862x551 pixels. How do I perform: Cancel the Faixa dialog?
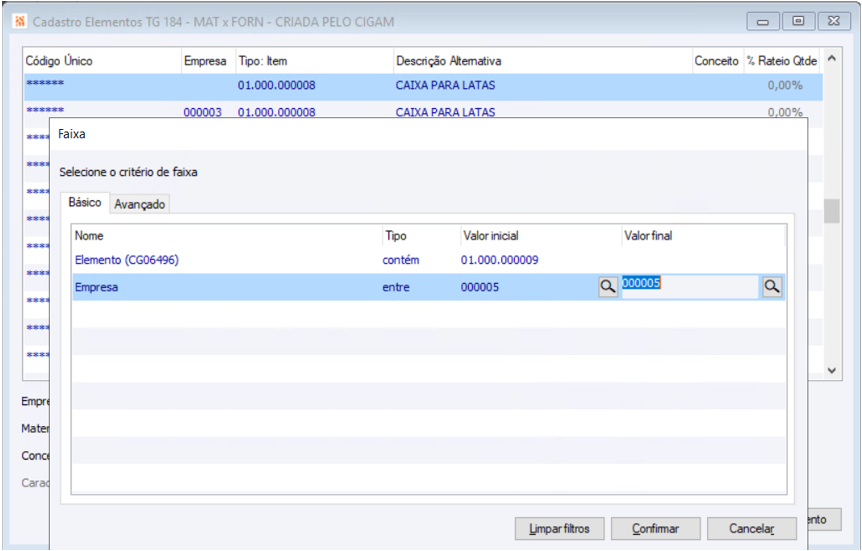(x=752, y=528)
